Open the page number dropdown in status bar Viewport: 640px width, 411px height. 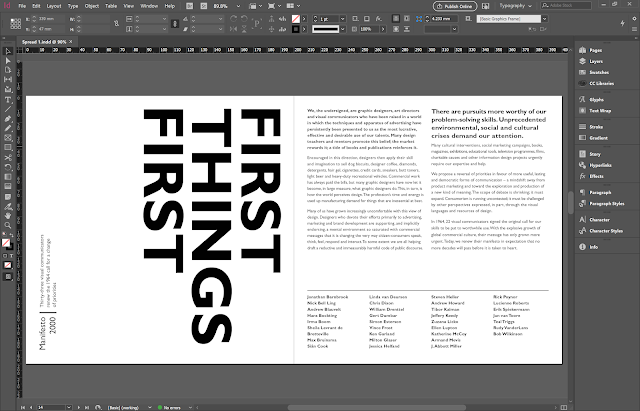coord(68,407)
